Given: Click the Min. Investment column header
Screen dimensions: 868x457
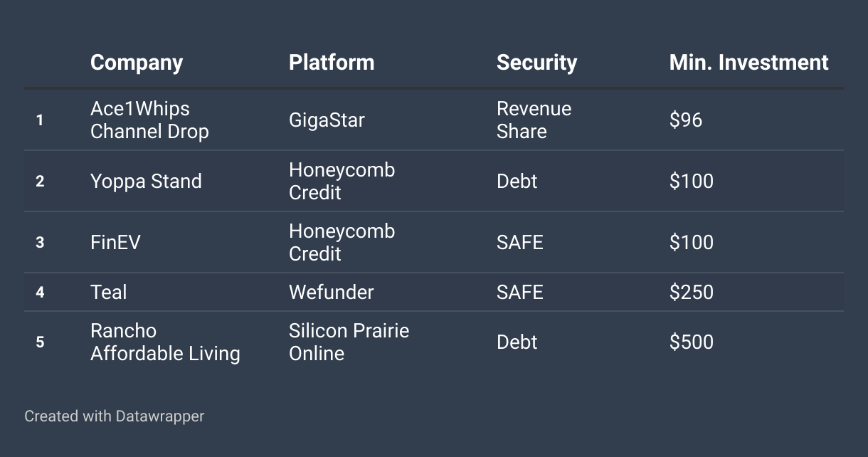Looking at the screenshot, I should point(749,63).
